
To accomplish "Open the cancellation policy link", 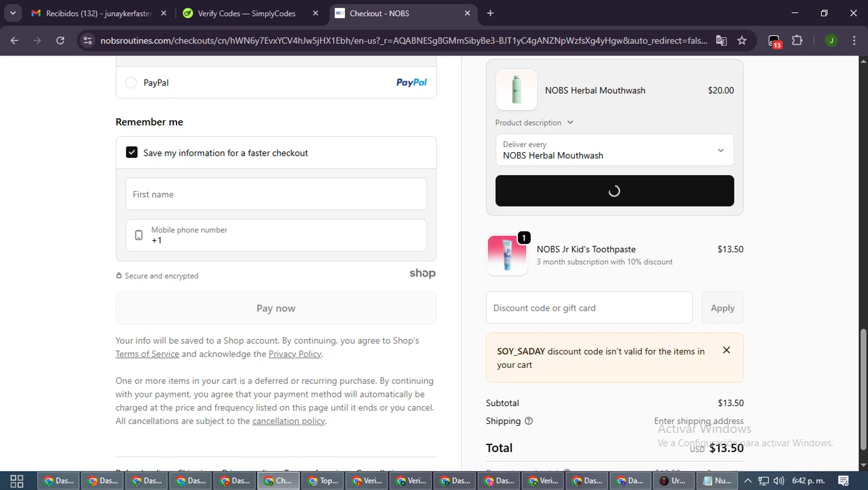I will (x=288, y=421).
